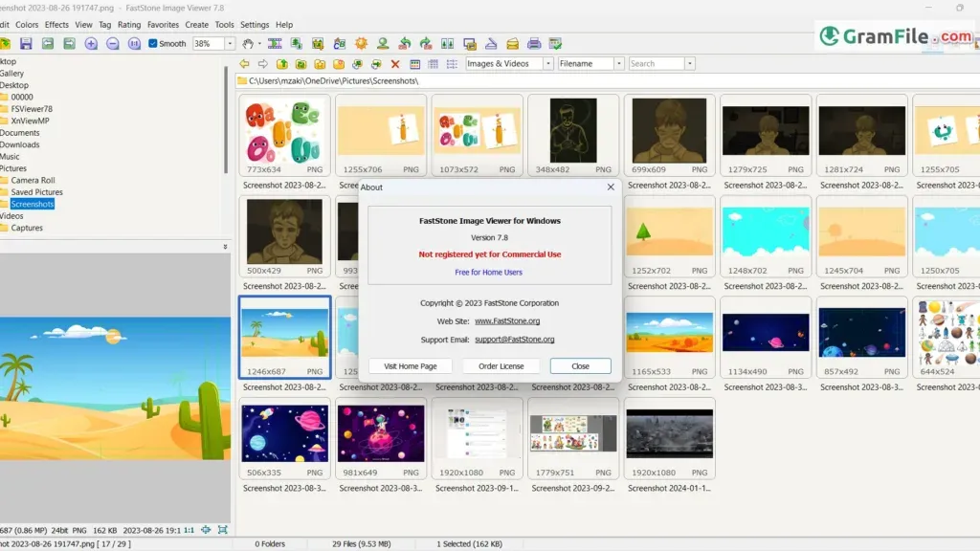Open the Tools menu
The width and height of the screenshot is (980, 551).
(224, 24)
